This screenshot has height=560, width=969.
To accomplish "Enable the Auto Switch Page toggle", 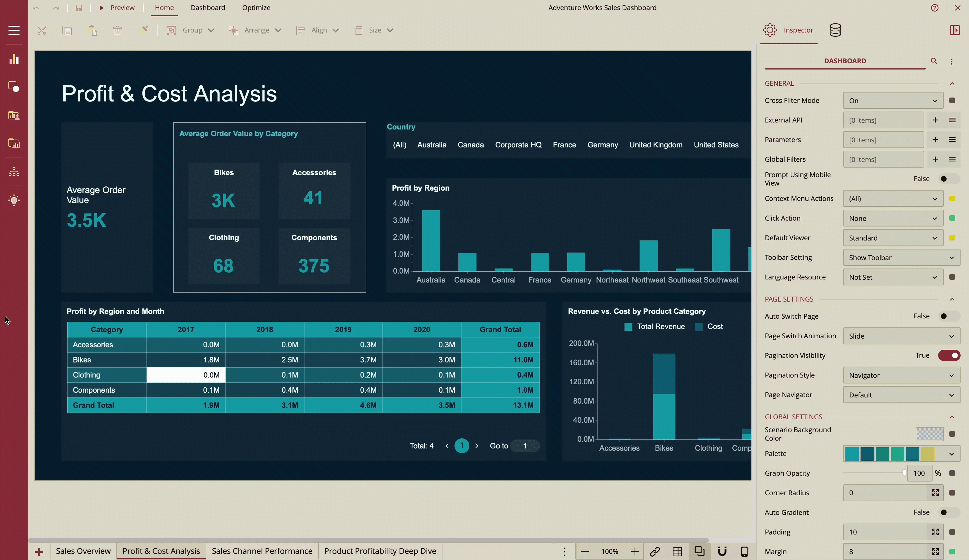I will (x=949, y=316).
